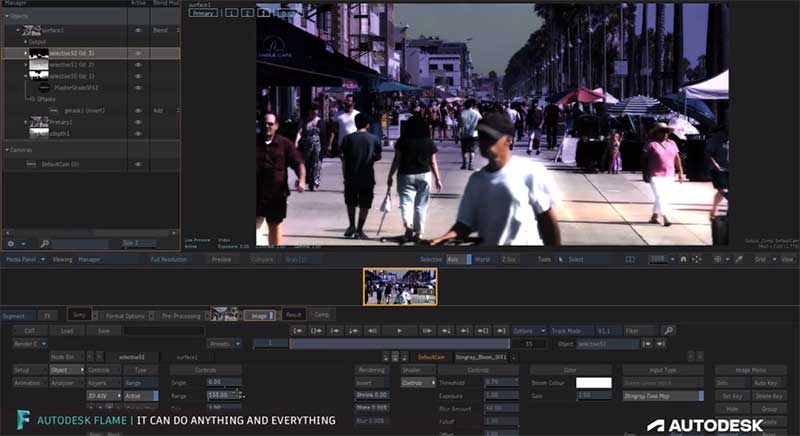Click the Save button
This screenshot has height=436, width=800.
tap(104, 331)
